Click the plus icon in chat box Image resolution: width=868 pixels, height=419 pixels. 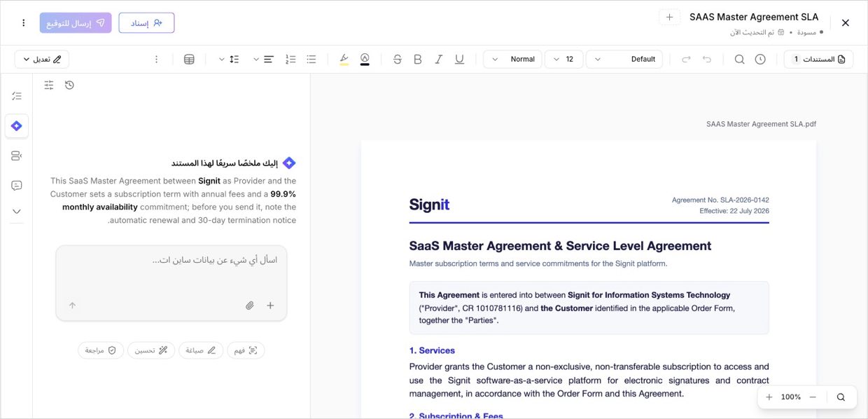pyautogui.click(x=270, y=305)
